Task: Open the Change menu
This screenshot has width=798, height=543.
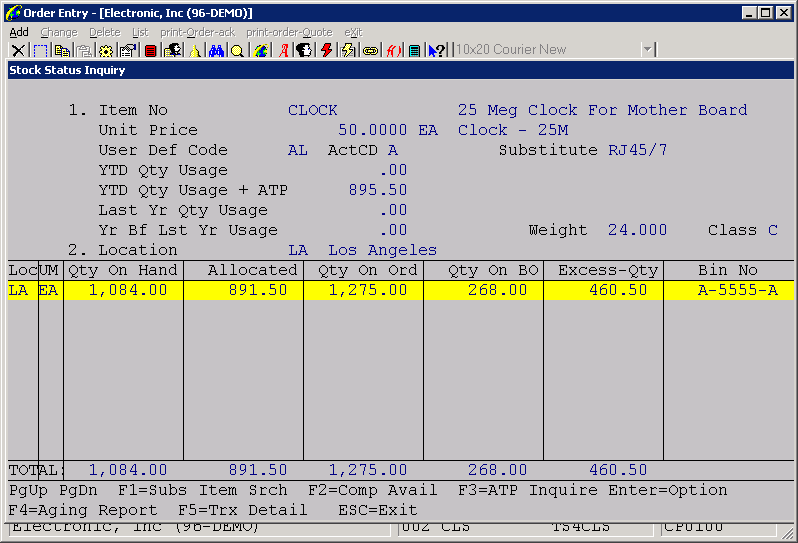Action: [x=59, y=33]
